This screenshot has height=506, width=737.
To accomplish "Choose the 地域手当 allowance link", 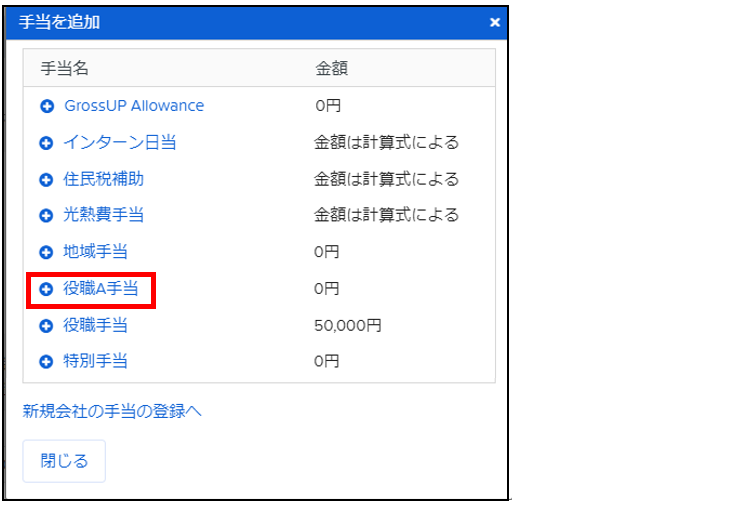I will pyautogui.click(x=95, y=252).
